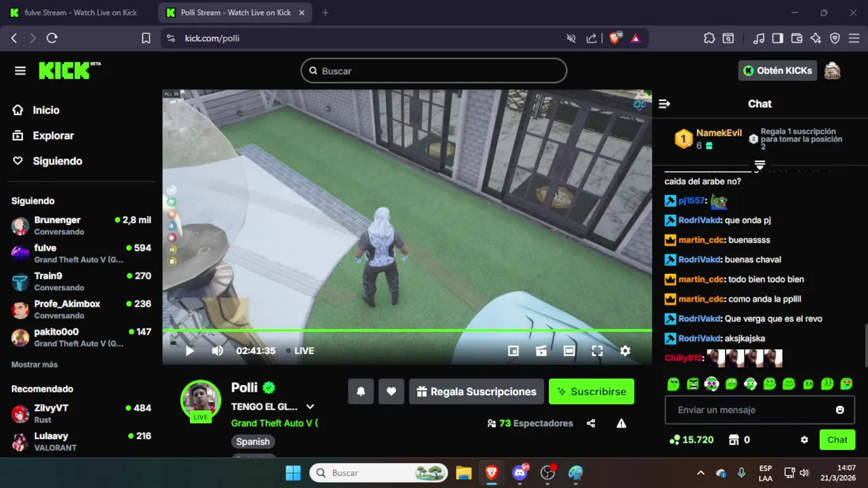Play the paused live stream

point(189,350)
